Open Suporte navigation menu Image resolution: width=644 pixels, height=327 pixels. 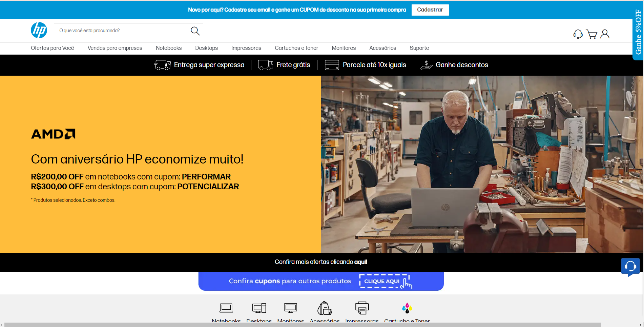(419, 48)
